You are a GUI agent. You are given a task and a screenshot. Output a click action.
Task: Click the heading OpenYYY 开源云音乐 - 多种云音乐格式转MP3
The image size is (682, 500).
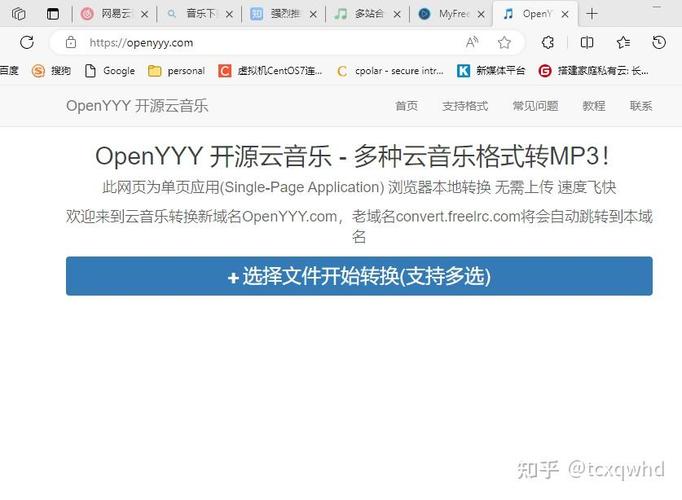click(352, 156)
